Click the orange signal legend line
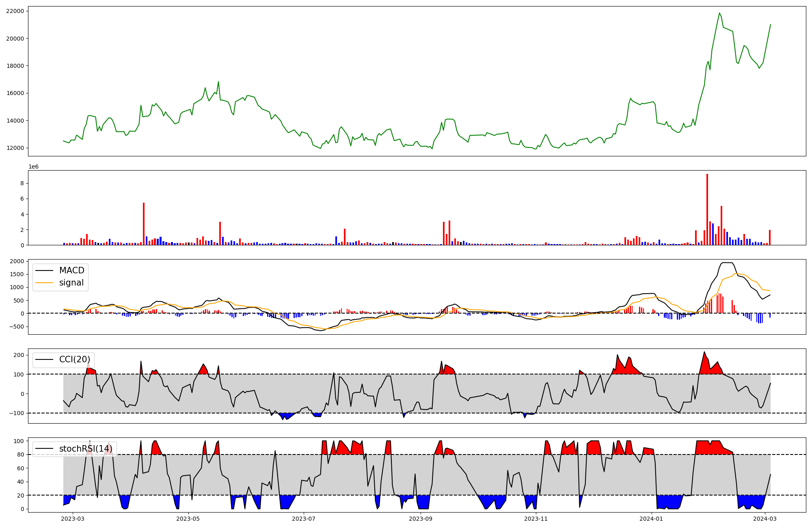The image size is (812, 528). 44,283
